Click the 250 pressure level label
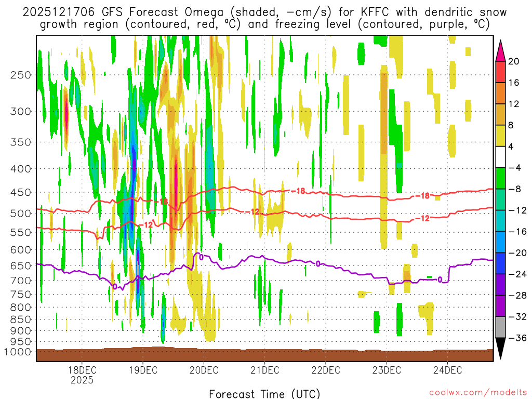This screenshot has height=399, width=532. (x=21, y=75)
